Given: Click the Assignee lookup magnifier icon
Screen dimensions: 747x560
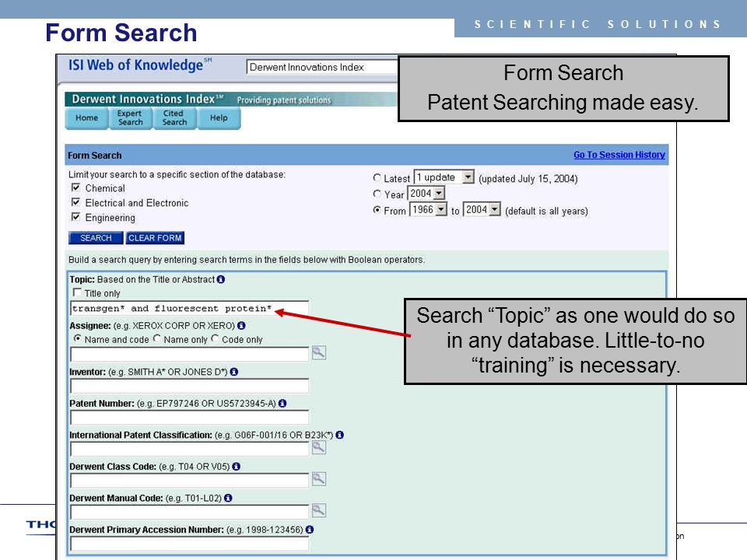Looking at the screenshot, I should pyautogui.click(x=319, y=353).
